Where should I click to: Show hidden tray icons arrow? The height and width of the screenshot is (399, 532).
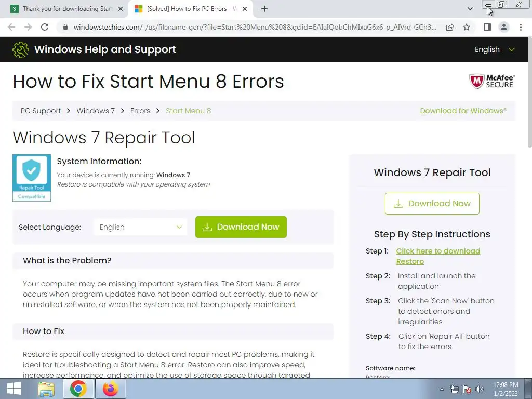tap(442, 389)
